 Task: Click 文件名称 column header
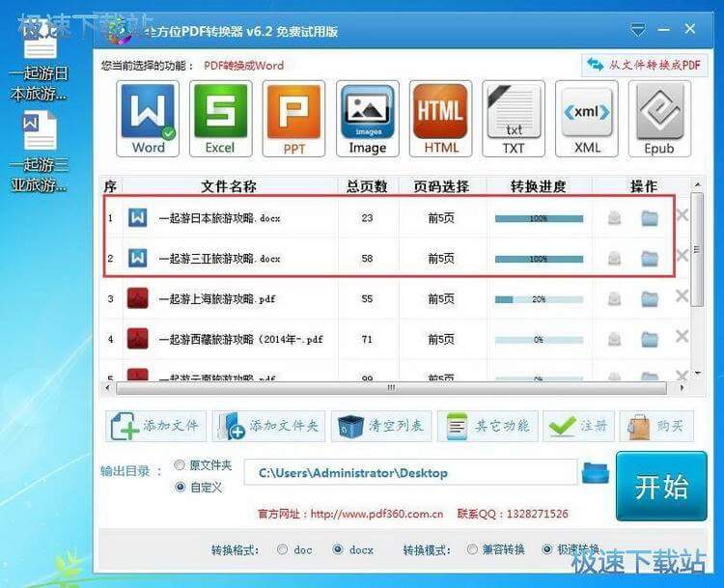point(229,186)
